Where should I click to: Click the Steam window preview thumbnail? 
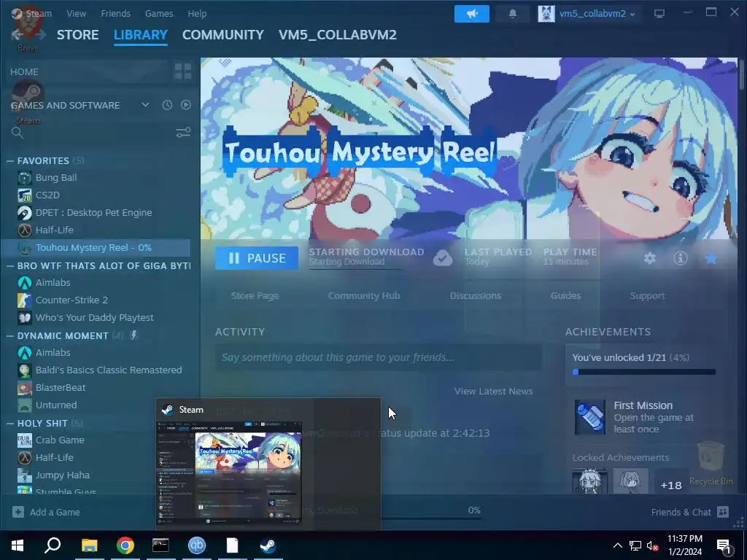pyautogui.click(x=230, y=472)
